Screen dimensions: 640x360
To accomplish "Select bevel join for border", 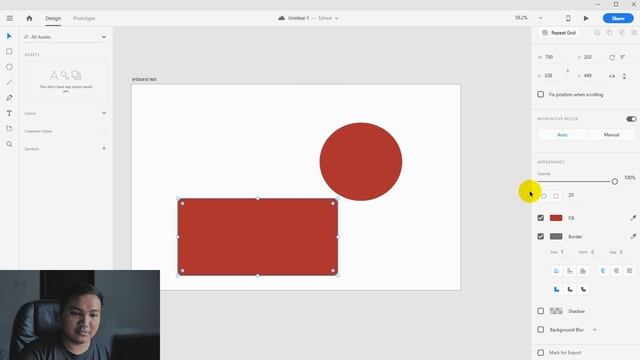I will (x=583, y=289).
